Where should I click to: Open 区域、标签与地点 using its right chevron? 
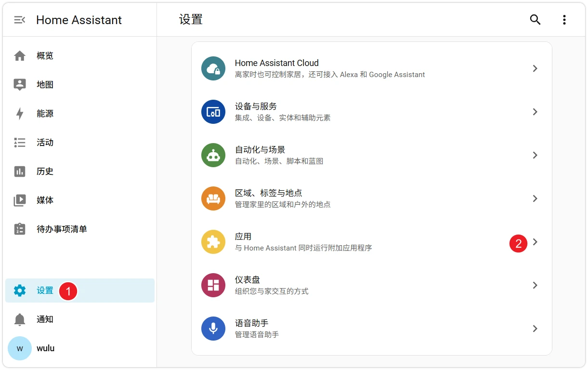pyautogui.click(x=535, y=198)
